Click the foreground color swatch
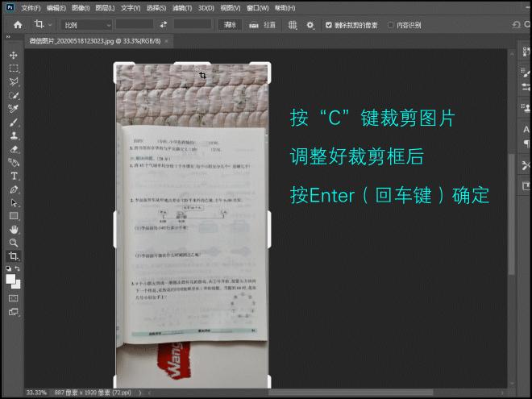The width and height of the screenshot is (532, 399). pos(10,279)
